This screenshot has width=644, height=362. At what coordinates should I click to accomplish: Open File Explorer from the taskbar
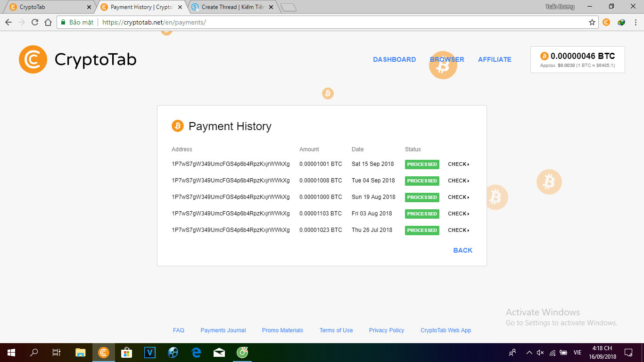(81, 353)
